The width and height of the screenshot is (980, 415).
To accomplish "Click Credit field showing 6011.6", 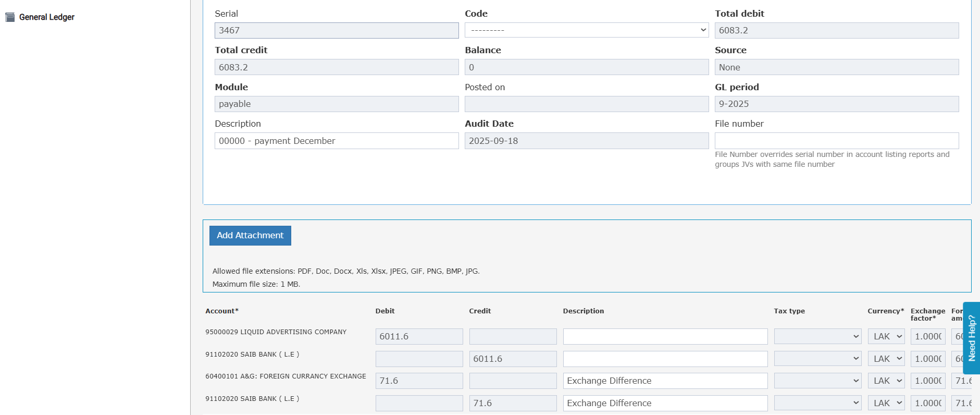I will pyautogui.click(x=513, y=359).
